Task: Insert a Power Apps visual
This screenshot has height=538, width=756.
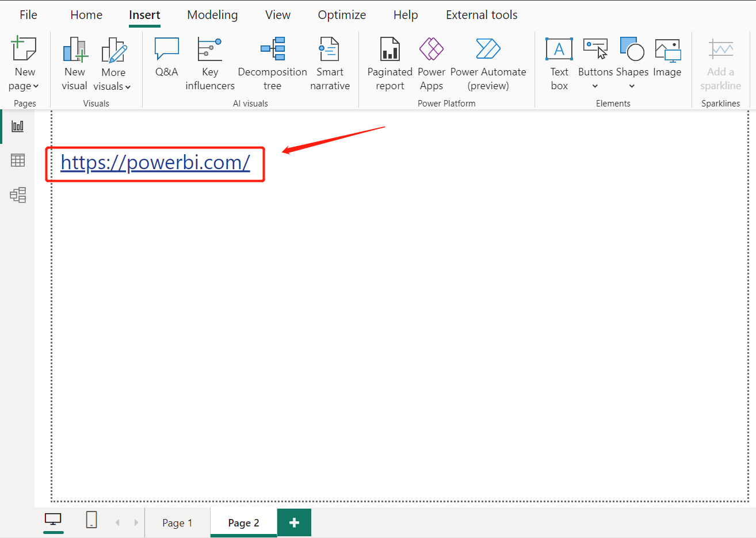Action: click(432, 63)
